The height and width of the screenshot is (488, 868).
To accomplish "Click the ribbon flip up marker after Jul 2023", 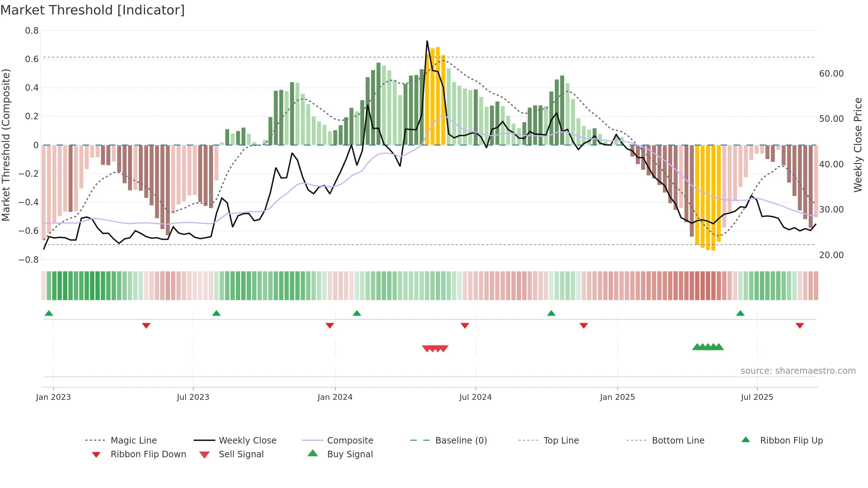I will (216, 313).
